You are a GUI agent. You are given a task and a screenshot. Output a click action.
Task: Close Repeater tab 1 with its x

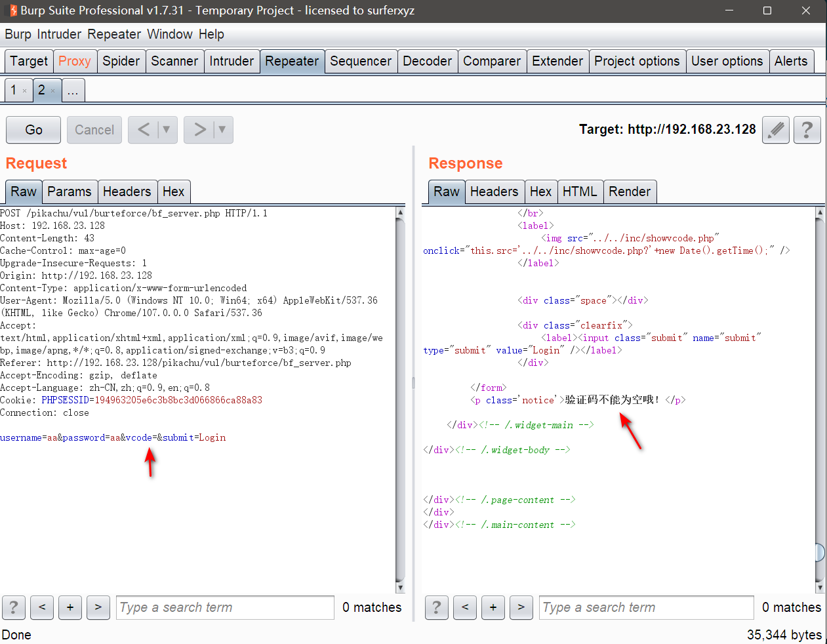click(25, 91)
